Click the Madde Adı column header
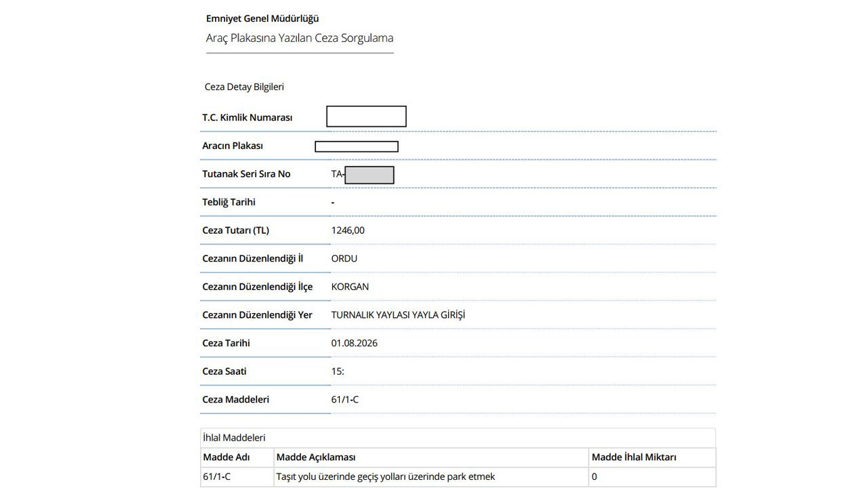This screenshot has height=488, width=868. coord(226,457)
